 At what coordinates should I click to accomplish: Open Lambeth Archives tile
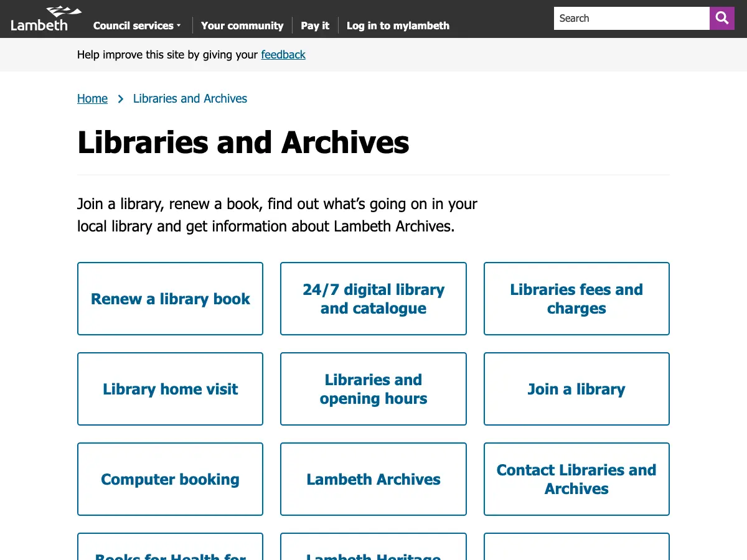[374, 479]
